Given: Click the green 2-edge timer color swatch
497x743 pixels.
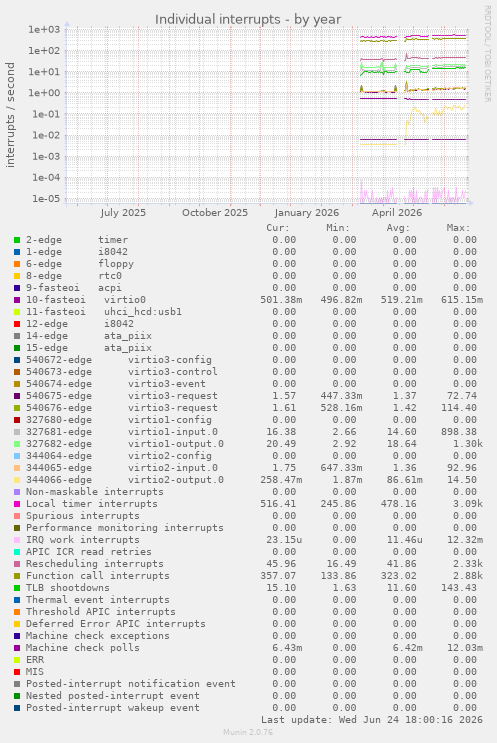Looking at the screenshot, I should (x=17, y=240).
